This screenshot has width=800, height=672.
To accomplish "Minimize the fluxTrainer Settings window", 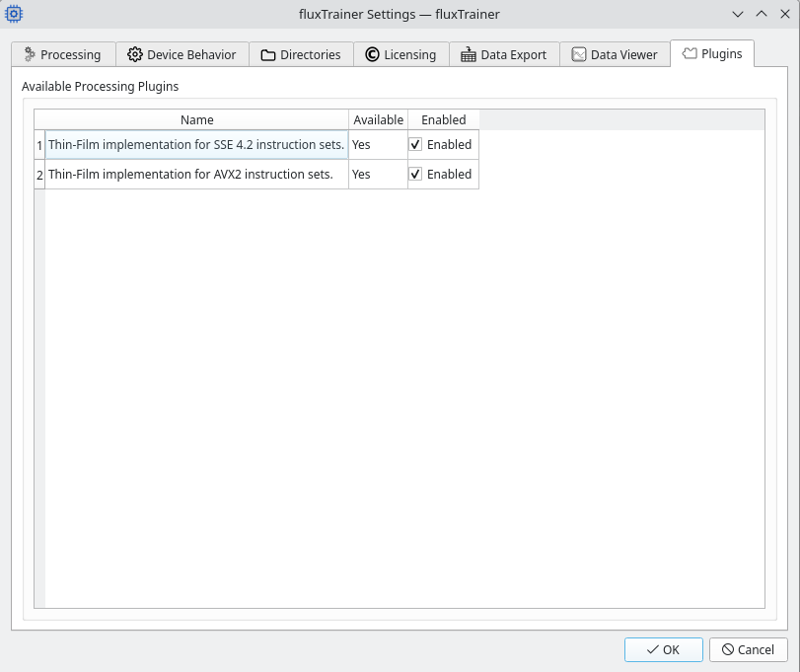I will coord(738,14).
